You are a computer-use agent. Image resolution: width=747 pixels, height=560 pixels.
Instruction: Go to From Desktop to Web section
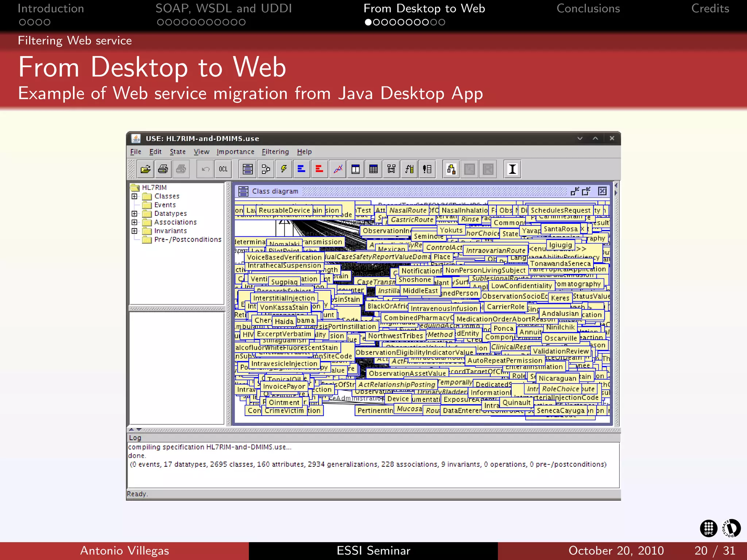point(424,8)
